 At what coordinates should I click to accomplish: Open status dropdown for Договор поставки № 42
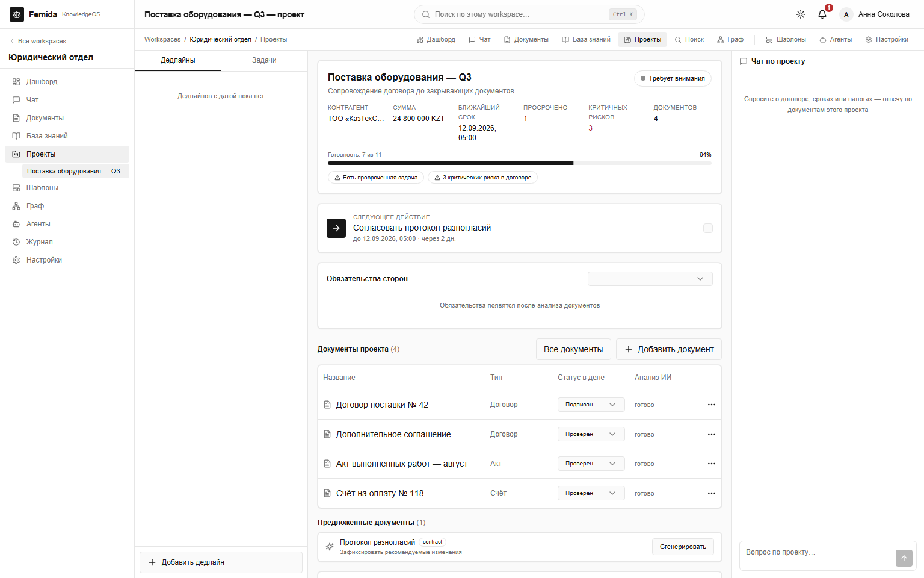591,405
